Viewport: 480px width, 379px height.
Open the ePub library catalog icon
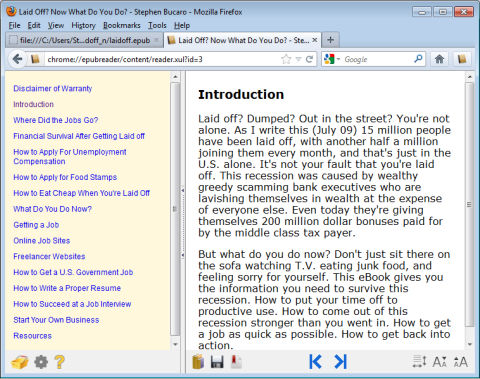(x=20, y=362)
